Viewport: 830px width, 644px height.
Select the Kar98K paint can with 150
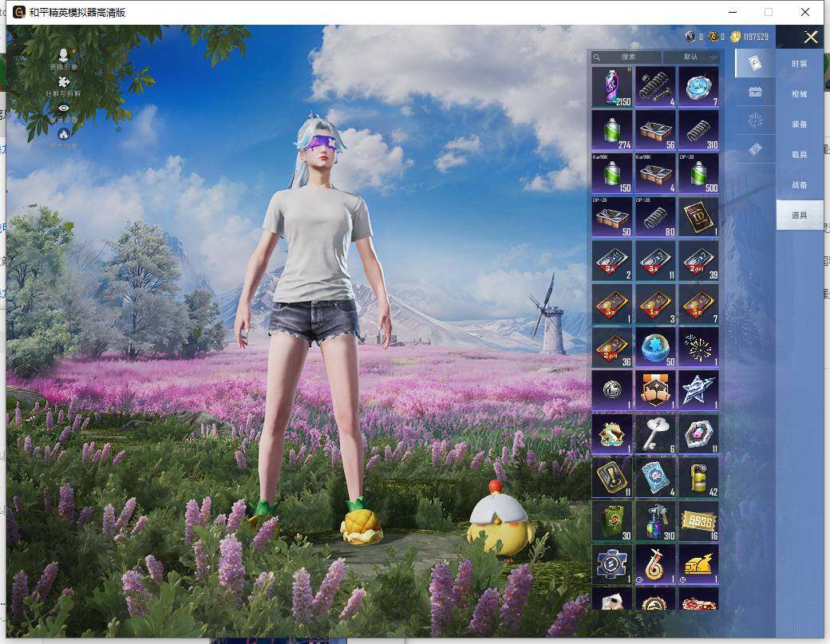[x=612, y=173]
